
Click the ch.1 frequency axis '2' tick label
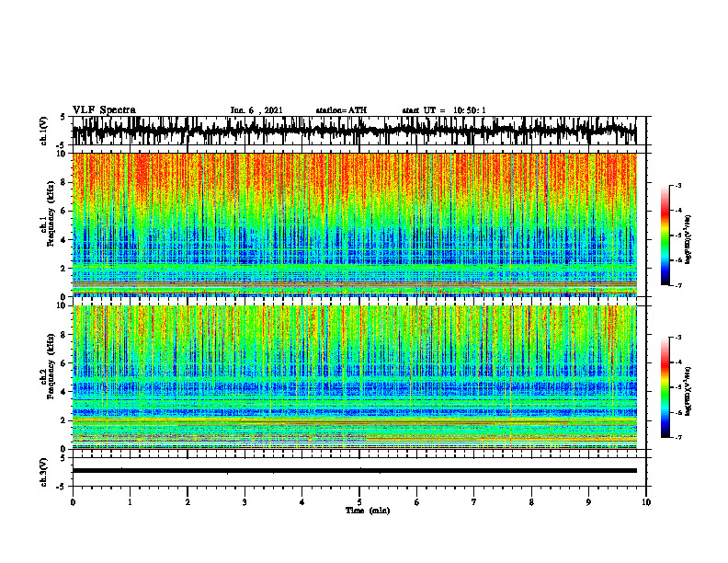tap(64, 269)
